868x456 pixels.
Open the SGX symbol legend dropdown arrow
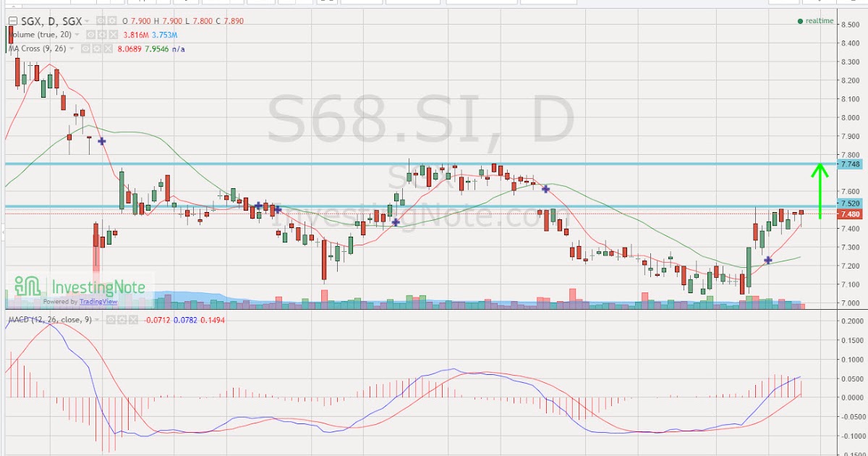pyautogui.click(x=87, y=21)
